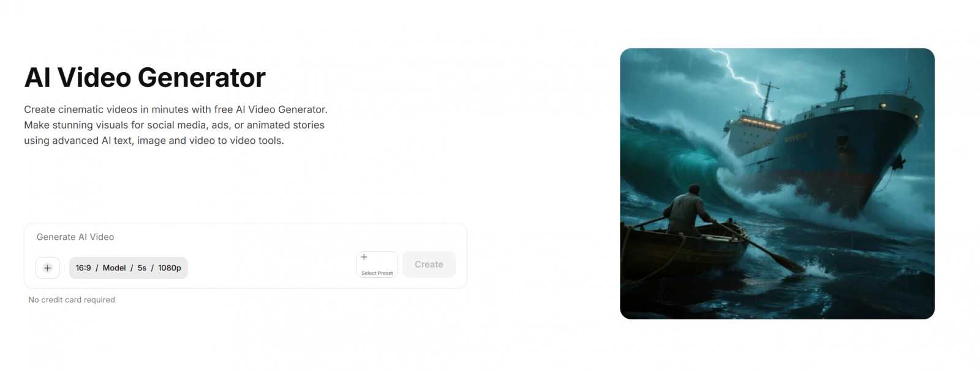Viewport: 980px width, 372px height.
Task: Click the AI Video Generator heading
Action: point(145,78)
